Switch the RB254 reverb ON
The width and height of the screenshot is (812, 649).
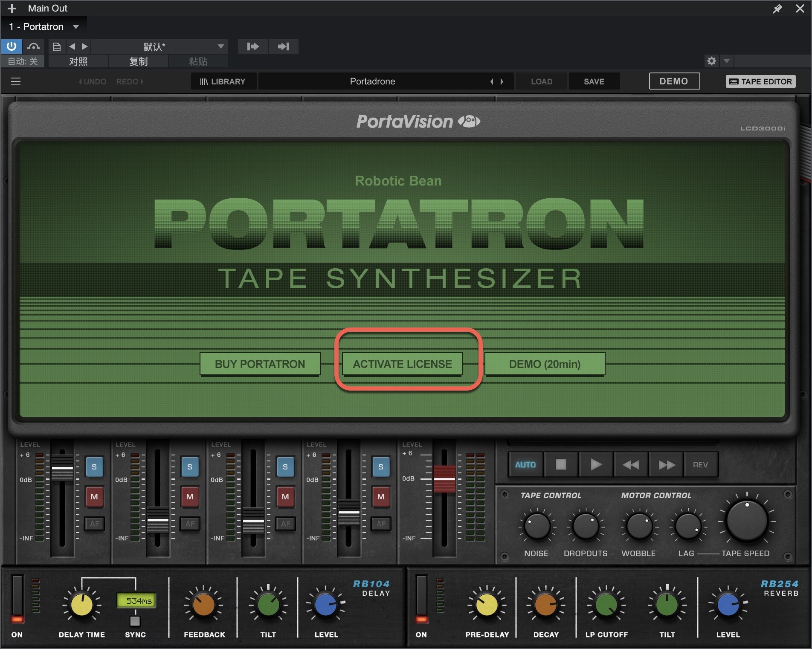421,599
